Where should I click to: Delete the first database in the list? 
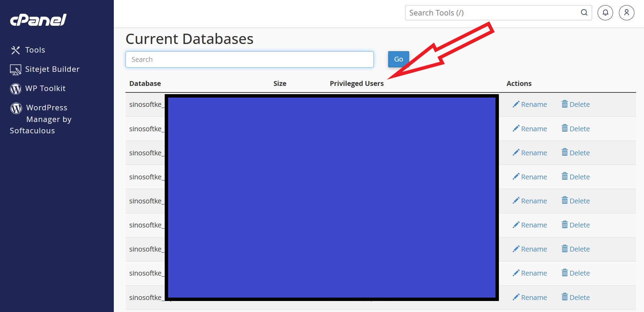pyautogui.click(x=579, y=104)
